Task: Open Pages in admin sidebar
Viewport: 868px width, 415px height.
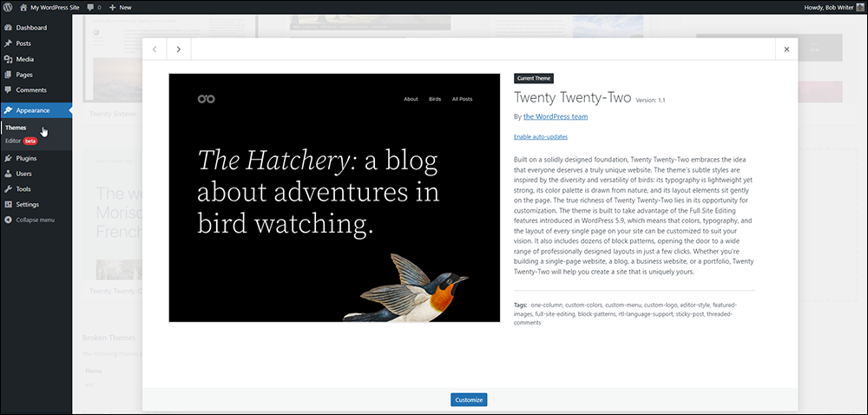Action: point(36,75)
